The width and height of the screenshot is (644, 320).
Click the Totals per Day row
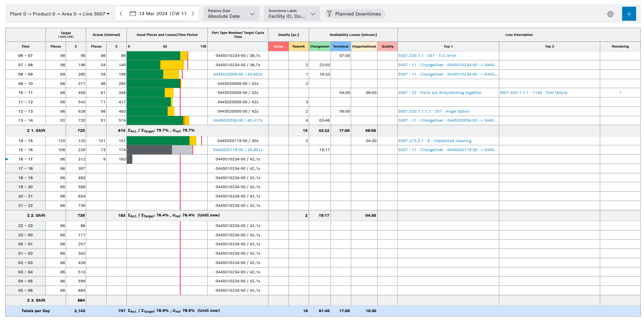[36, 311]
